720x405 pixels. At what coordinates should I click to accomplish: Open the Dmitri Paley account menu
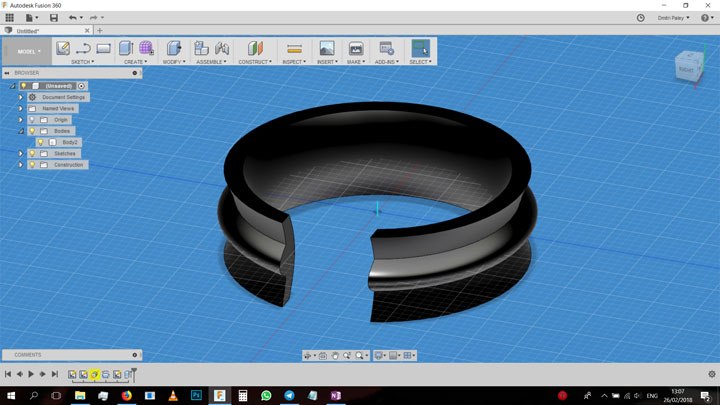(673, 18)
